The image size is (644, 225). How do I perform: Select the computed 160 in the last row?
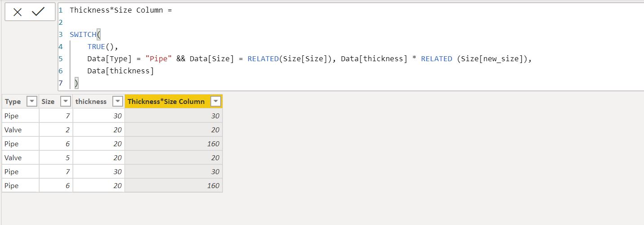coord(173,185)
